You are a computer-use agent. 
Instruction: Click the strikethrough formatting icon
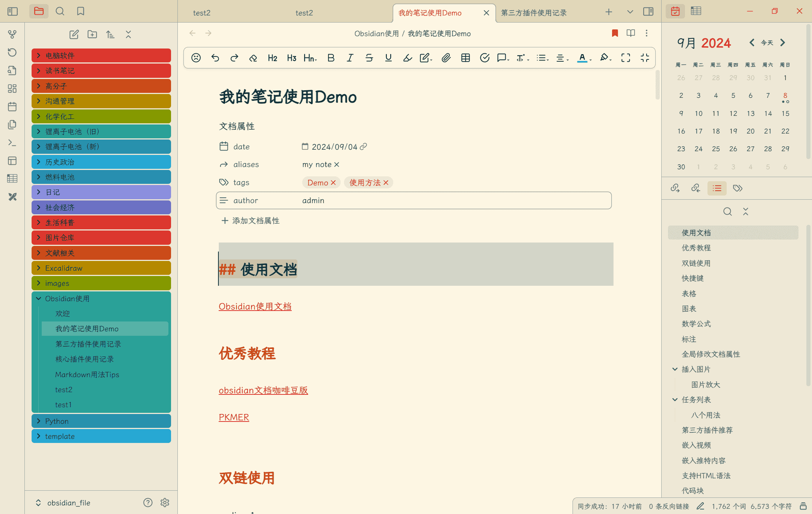369,58
